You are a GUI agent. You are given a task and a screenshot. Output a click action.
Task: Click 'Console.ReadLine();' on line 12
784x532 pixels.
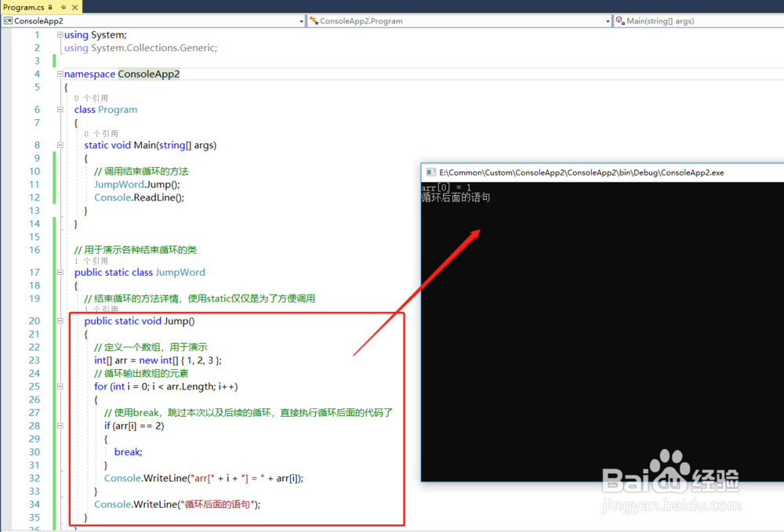139,197
